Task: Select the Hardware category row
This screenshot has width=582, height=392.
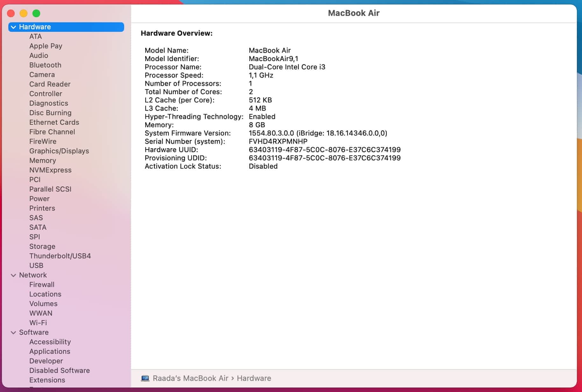Action: (66, 27)
